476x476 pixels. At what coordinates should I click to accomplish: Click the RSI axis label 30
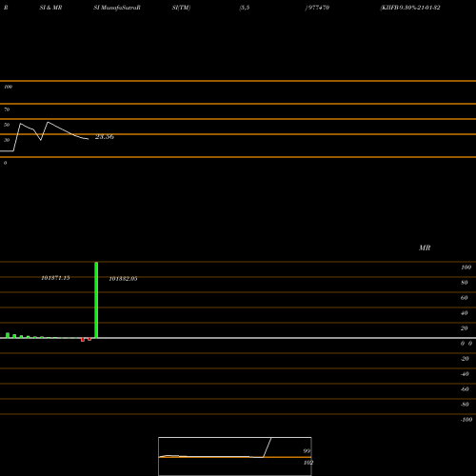pos(7,140)
